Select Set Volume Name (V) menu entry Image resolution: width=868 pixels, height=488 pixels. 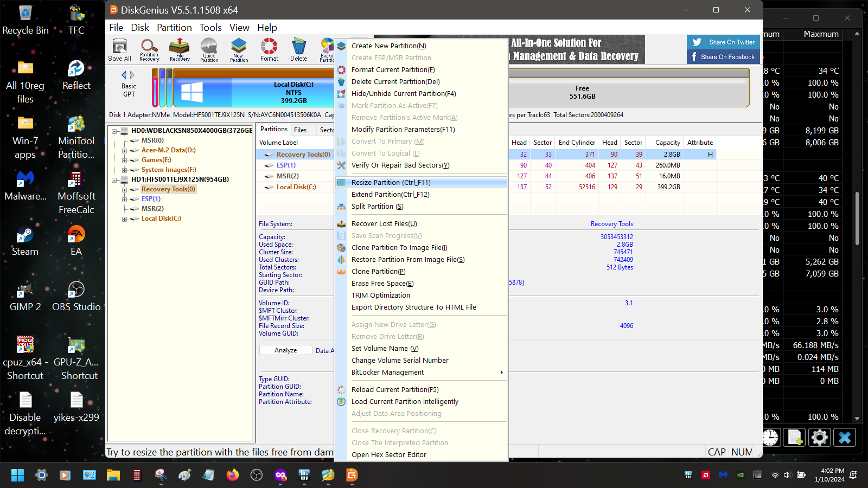point(422,349)
